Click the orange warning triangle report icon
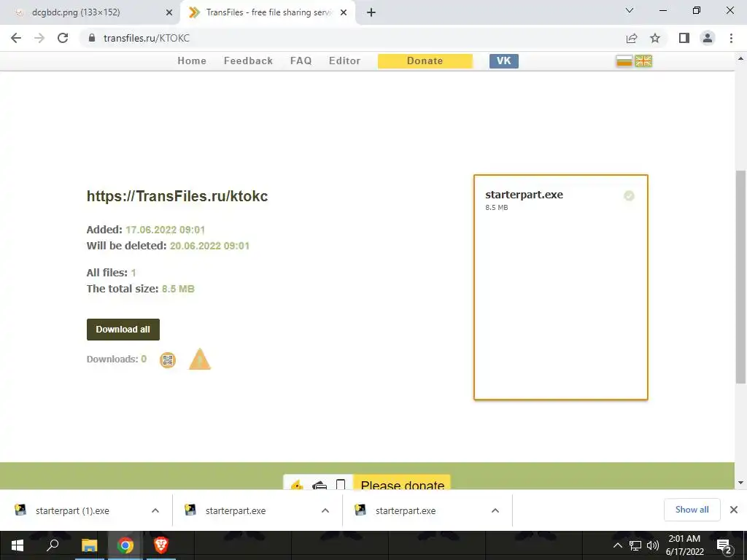 click(x=200, y=359)
